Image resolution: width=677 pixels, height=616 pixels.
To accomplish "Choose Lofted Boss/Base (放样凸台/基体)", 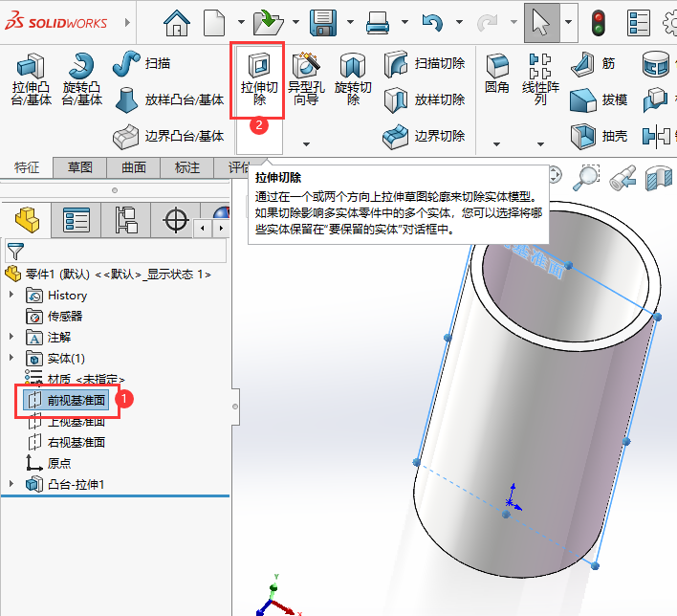I will point(169,99).
